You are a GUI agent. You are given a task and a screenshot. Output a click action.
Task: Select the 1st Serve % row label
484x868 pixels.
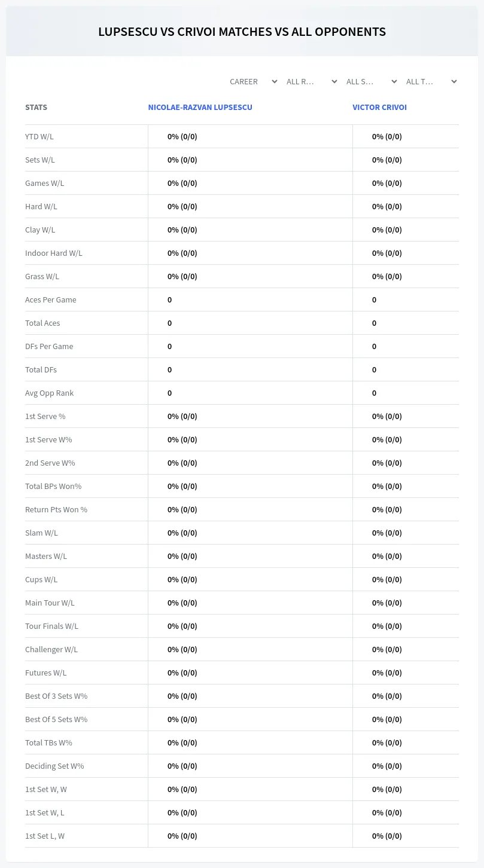(45, 416)
